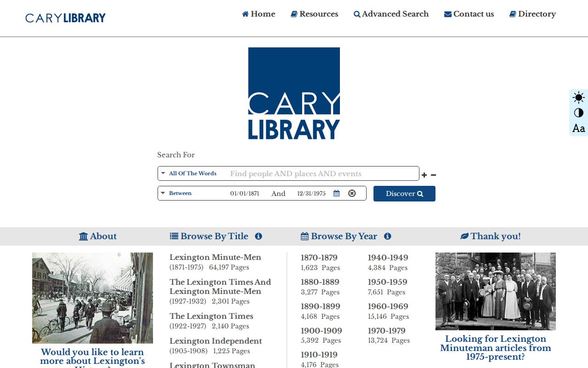Open the group portrait photo
This screenshot has width=588, height=368.
[x=496, y=291]
